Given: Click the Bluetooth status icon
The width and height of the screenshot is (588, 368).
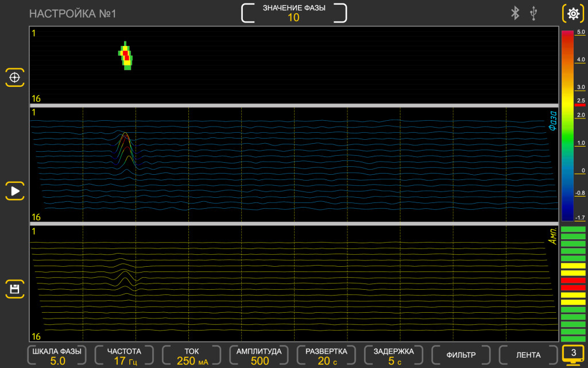Looking at the screenshot, I should pyautogui.click(x=515, y=13).
